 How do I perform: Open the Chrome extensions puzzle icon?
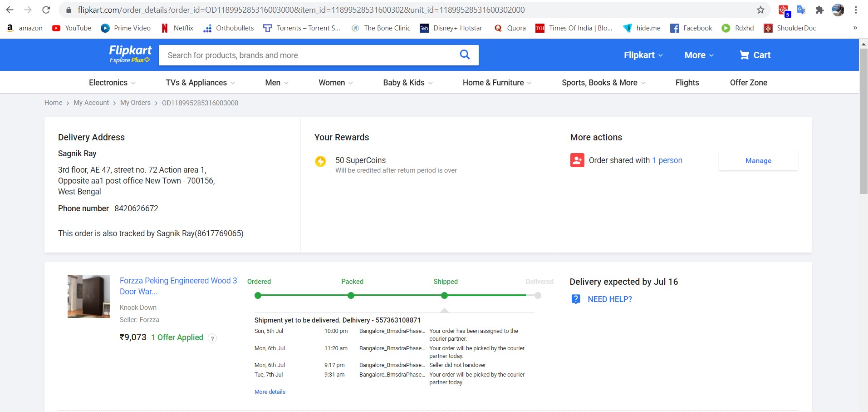coord(819,10)
